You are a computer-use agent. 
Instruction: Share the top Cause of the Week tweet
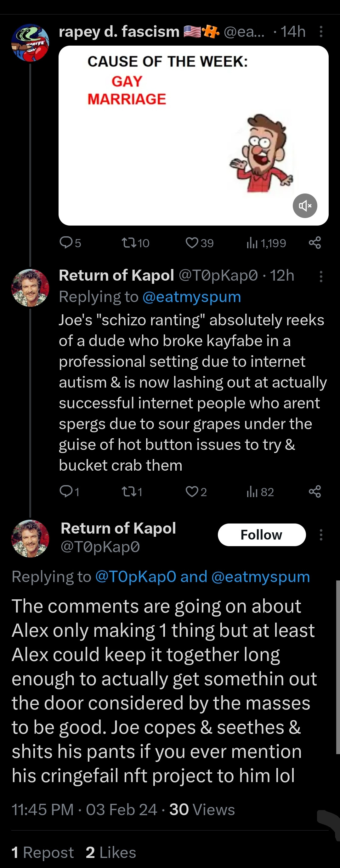coord(315,243)
